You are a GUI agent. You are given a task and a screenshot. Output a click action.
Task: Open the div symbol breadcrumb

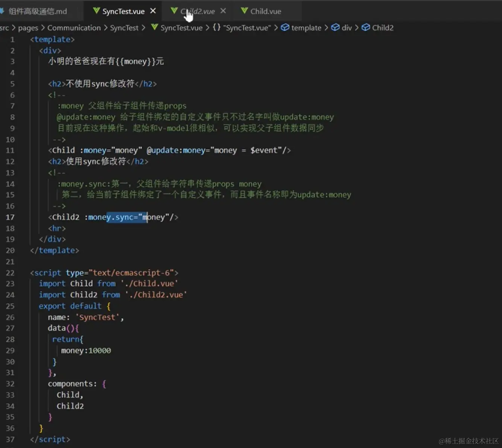tap(341, 28)
